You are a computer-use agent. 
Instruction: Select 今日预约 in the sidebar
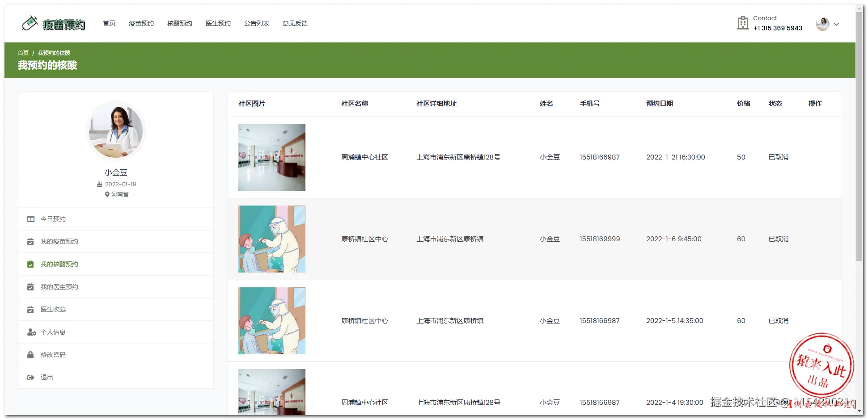(116, 219)
